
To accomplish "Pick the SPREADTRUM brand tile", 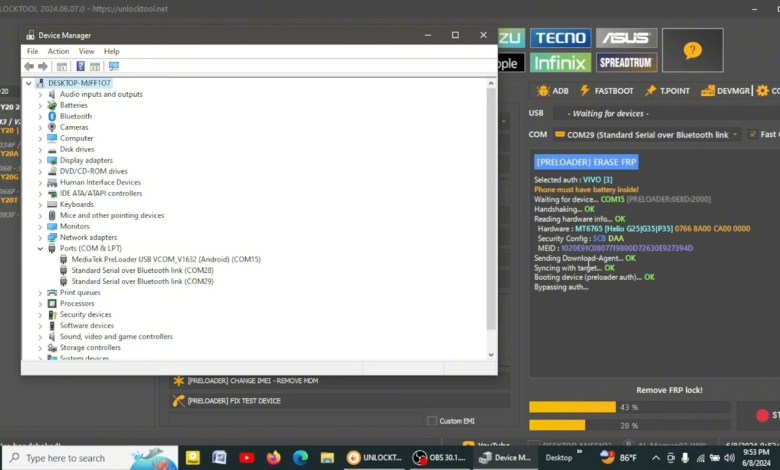I will [x=626, y=62].
